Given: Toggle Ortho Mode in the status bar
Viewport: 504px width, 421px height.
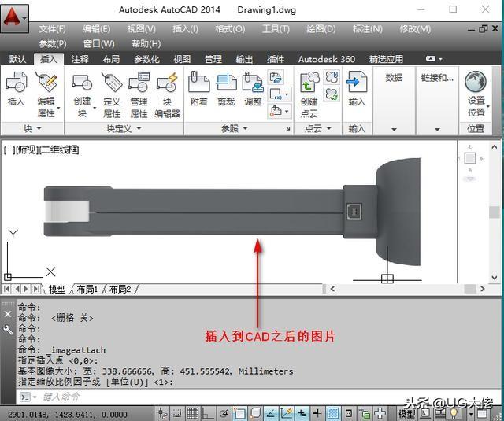Looking at the screenshot, I should [208, 413].
